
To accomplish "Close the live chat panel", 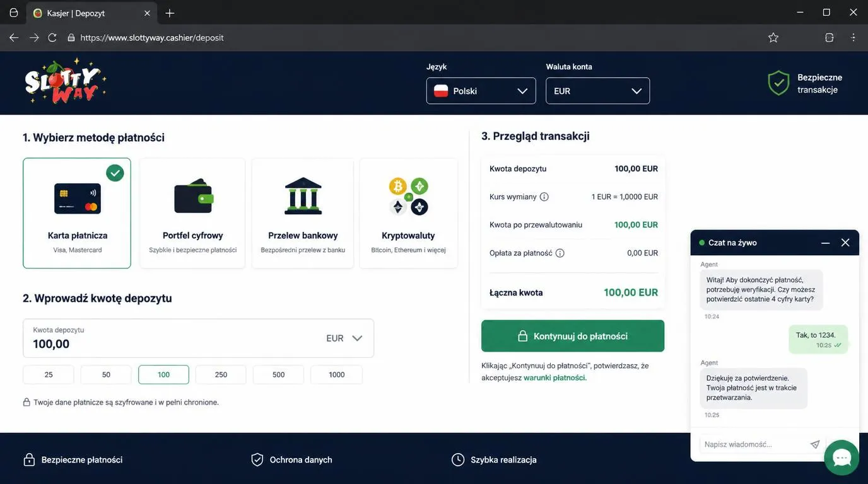I will [x=845, y=243].
